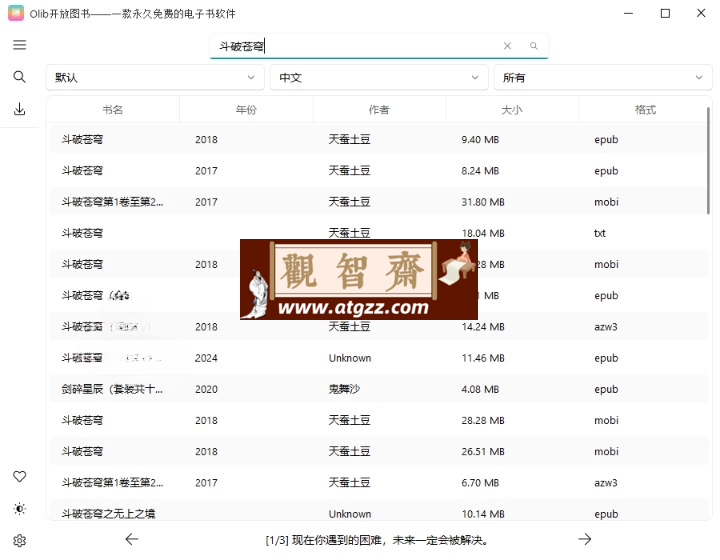The width and height of the screenshot is (720, 560).
Task: Open the 中文 language dropdown
Action: tap(379, 78)
